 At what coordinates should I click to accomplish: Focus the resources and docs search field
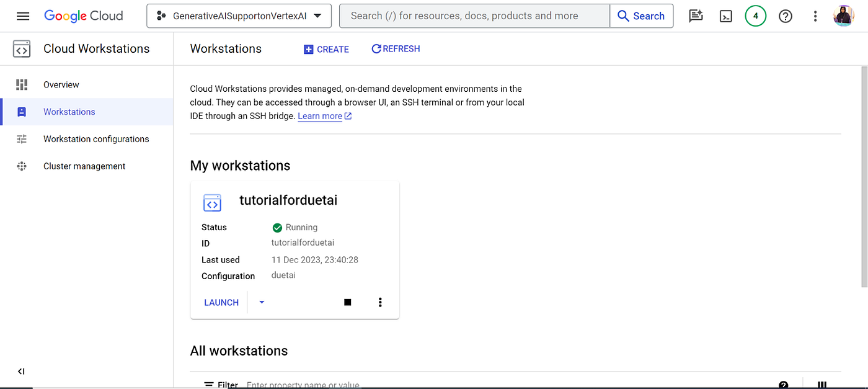coord(474,16)
